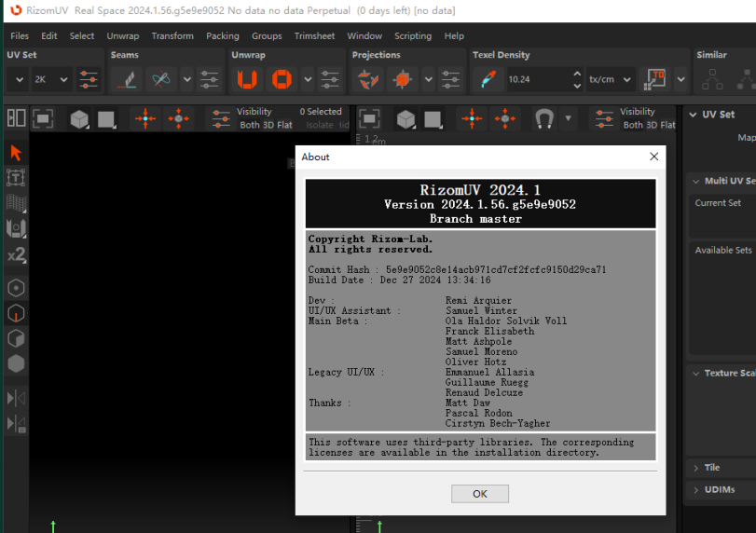Image resolution: width=756 pixels, height=533 pixels.
Task: Open the Trimsheet menu
Action: pos(314,35)
